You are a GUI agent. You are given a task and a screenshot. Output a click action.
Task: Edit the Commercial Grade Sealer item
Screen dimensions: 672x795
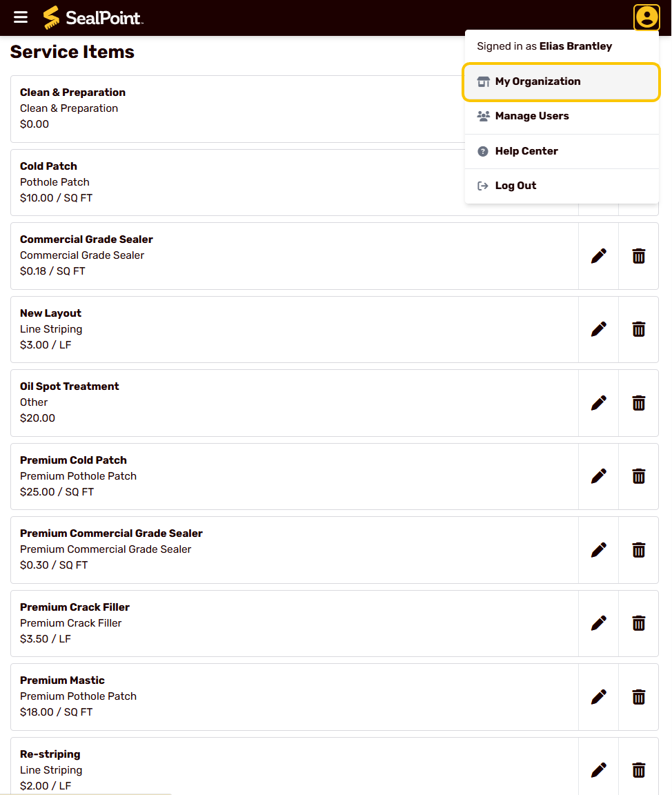click(598, 256)
